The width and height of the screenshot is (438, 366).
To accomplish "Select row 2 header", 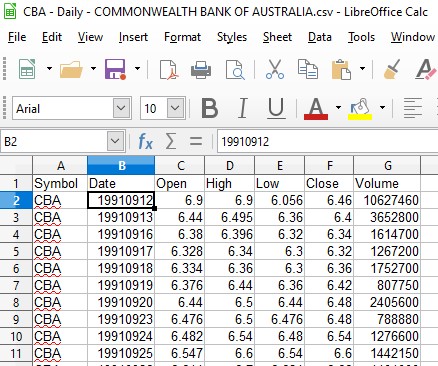I will coord(16,200).
